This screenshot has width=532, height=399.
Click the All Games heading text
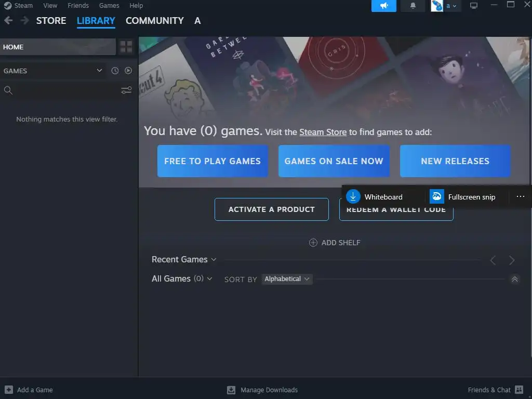[171, 278]
